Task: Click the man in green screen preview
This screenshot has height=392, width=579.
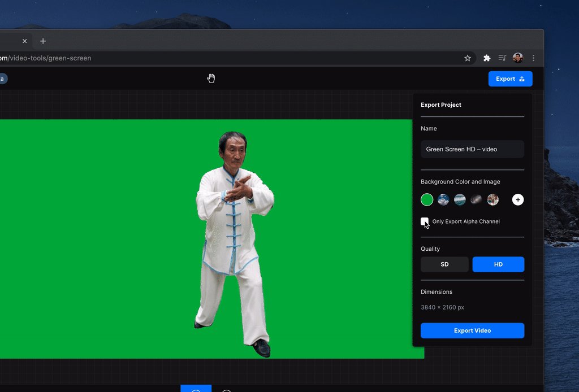Action: click(235, 243)
